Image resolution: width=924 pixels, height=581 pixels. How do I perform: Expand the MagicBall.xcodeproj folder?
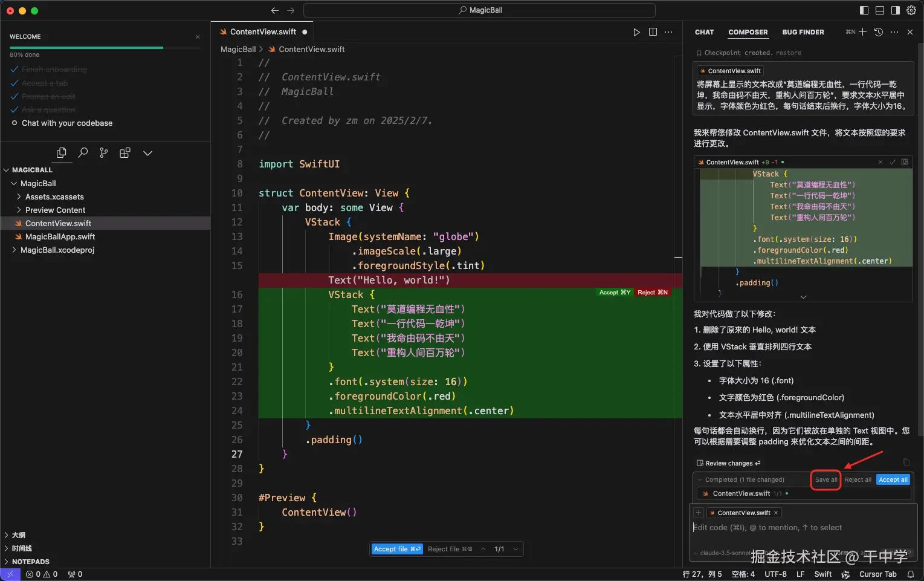[x=57, y=250]
